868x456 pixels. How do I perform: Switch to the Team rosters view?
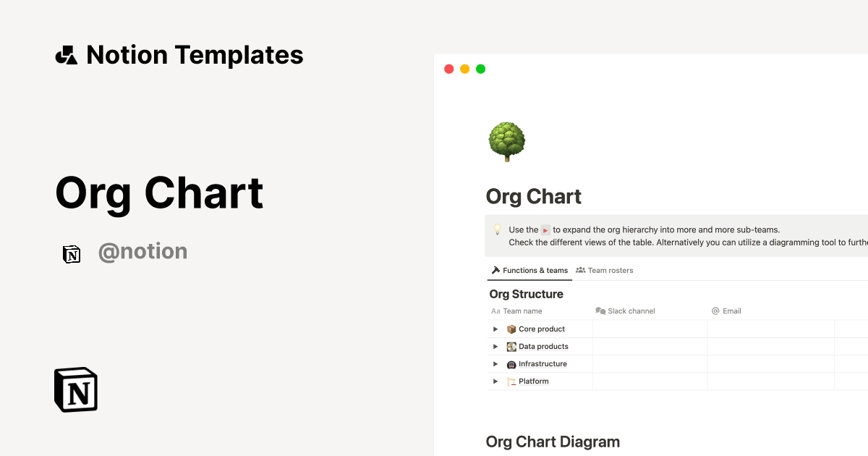[x=605, y=270]
